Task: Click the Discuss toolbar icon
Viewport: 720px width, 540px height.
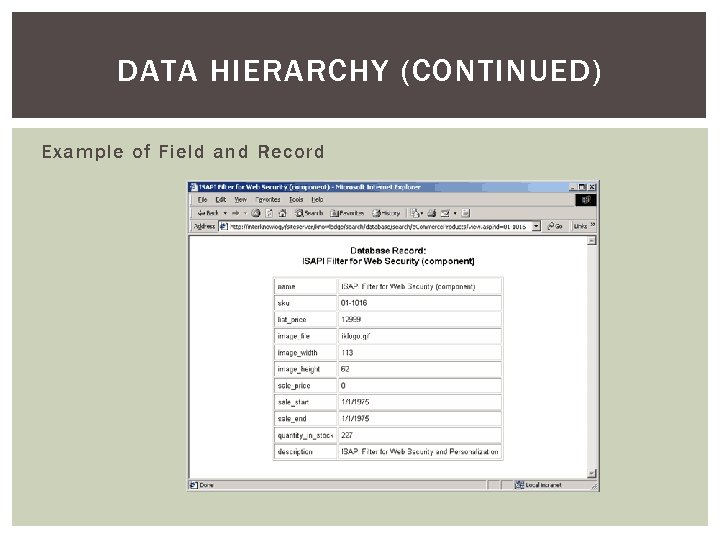Action: pyautogui.click(x=466, y=213)
